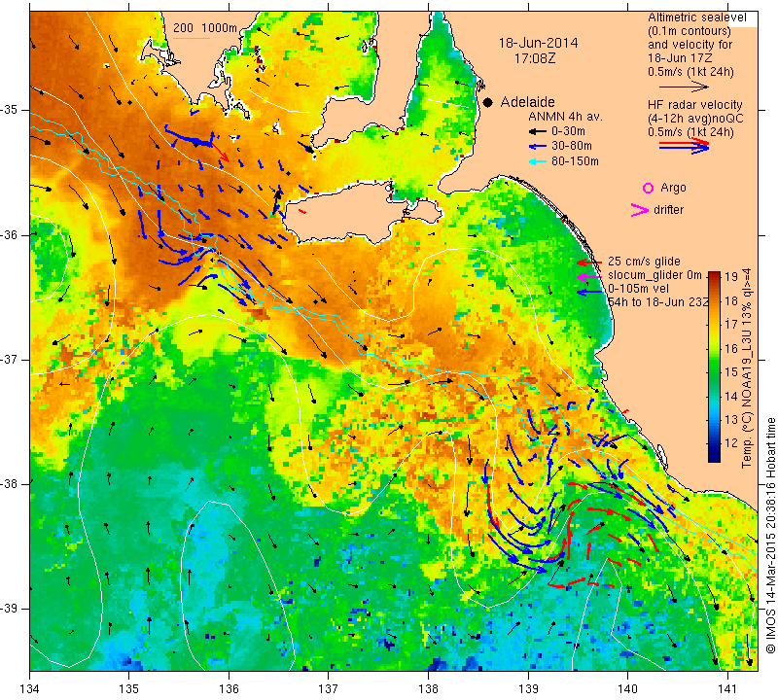The width and height of the screenshot is (778, 700).
Task: Click the black Adelaide city marker dot
Action: point(488,102)
